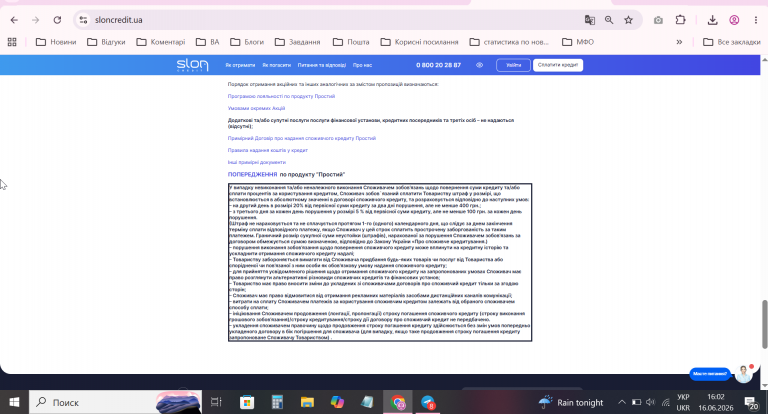Open the chat support avatar widget
768x414 pixels.
tap(744, 374)
